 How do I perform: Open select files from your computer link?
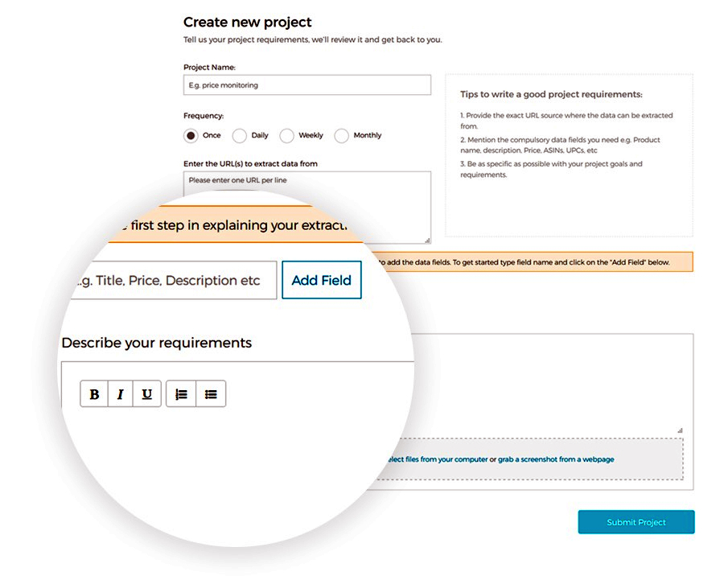point(438,459)
